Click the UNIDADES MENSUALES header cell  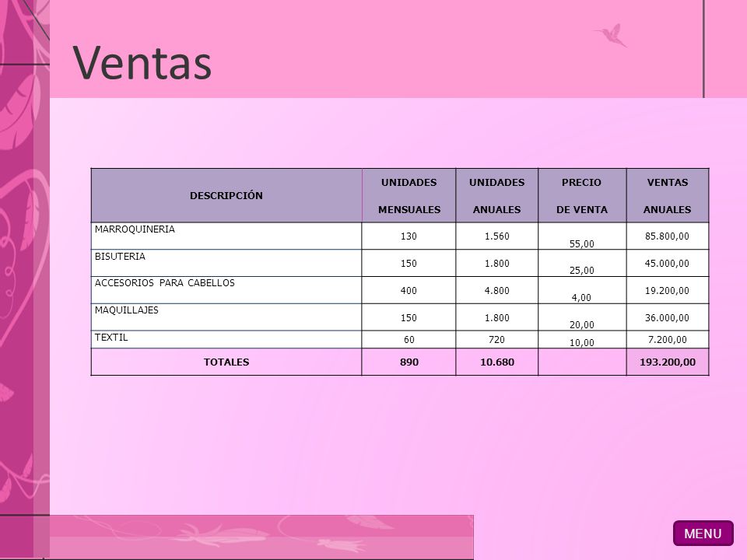click(409, 195)
